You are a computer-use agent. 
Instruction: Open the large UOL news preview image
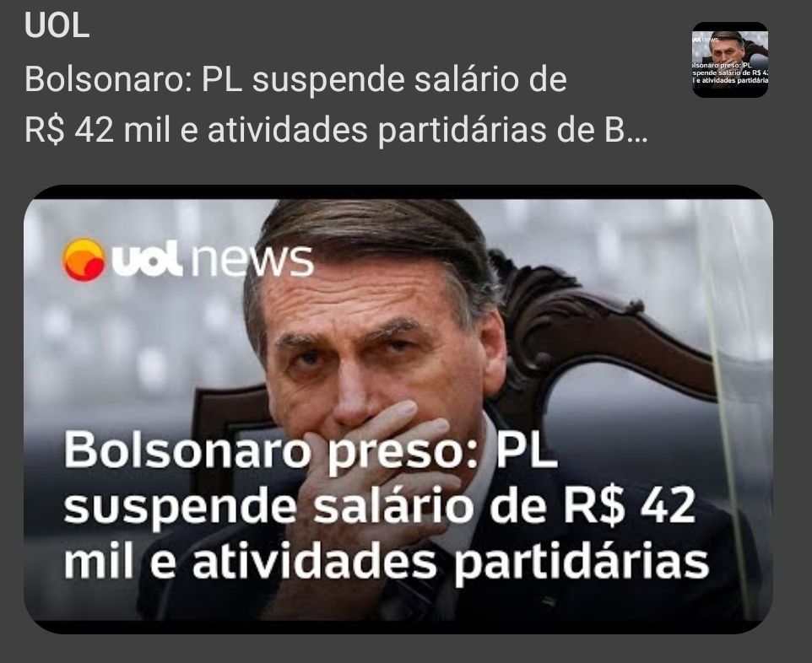pos(398,409)
